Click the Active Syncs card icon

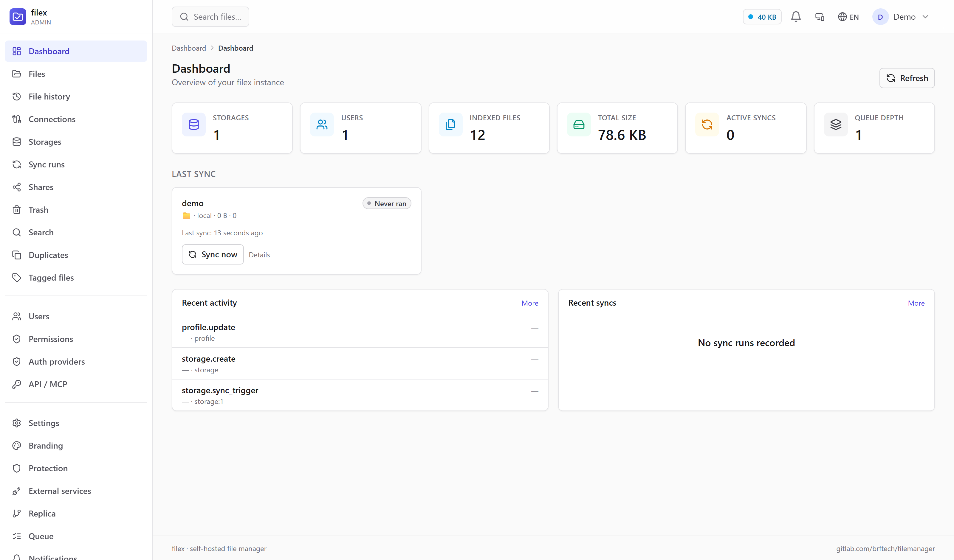tap(707, 125)
